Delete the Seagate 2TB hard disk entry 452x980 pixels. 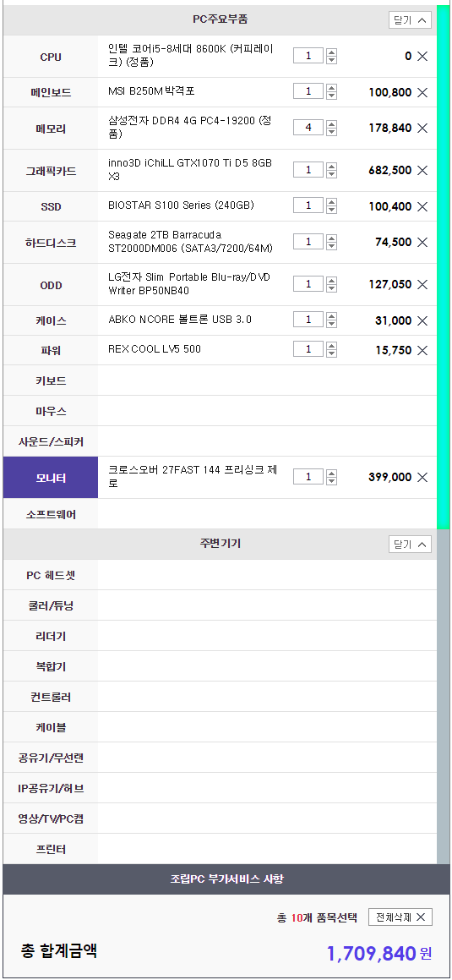click(422, 242)
